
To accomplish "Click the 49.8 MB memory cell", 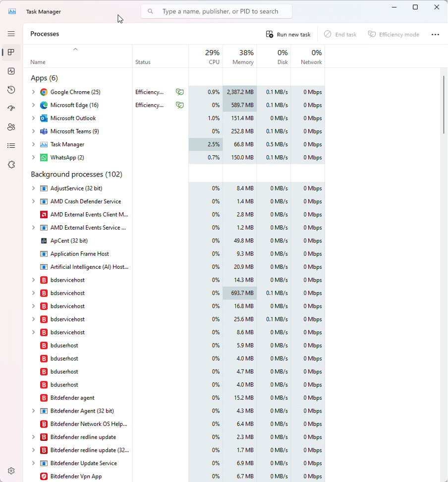I will coord(240,241).
